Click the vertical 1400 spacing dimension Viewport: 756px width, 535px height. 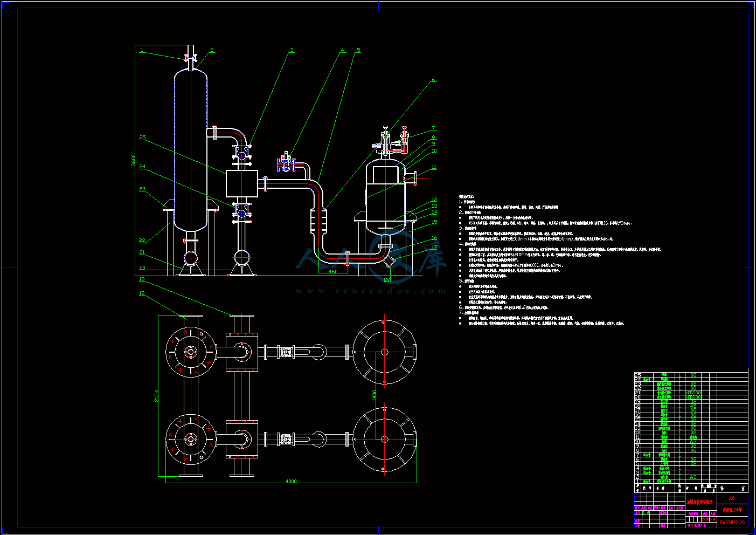coord(374,395)
